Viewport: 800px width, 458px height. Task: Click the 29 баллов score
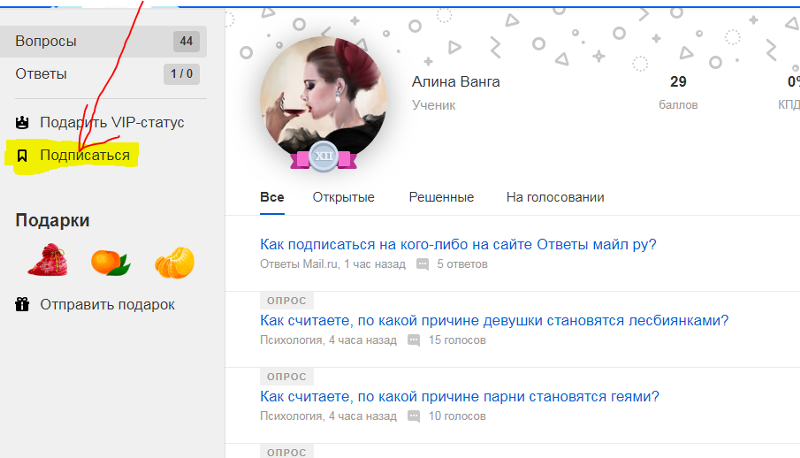tap(678, 92)
